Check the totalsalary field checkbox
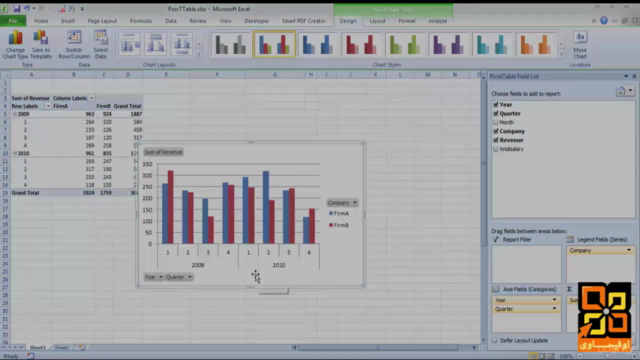 [496, 149]
